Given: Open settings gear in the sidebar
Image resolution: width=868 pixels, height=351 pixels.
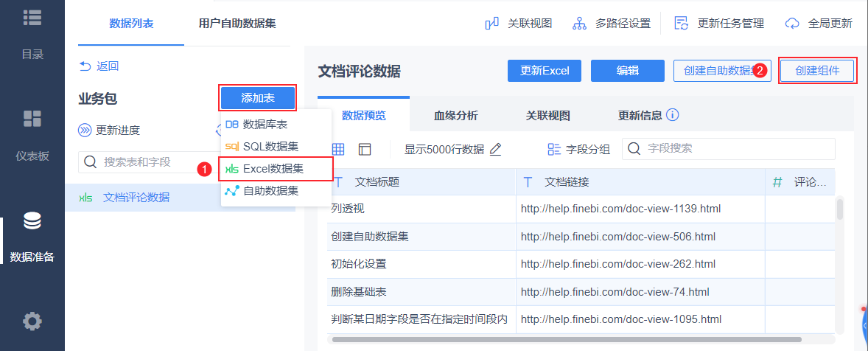Looking at the screenshot, I should tap(32, 321).
